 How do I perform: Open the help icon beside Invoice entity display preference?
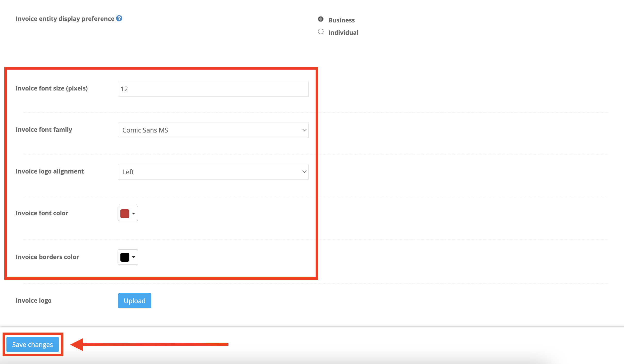pyautogui.click(x=119, y=19)
